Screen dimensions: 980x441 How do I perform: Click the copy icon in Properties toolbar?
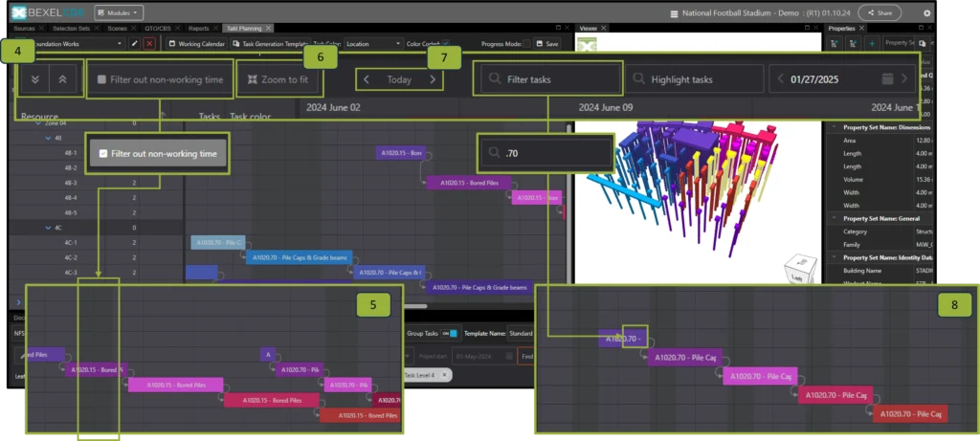[922, 44]
